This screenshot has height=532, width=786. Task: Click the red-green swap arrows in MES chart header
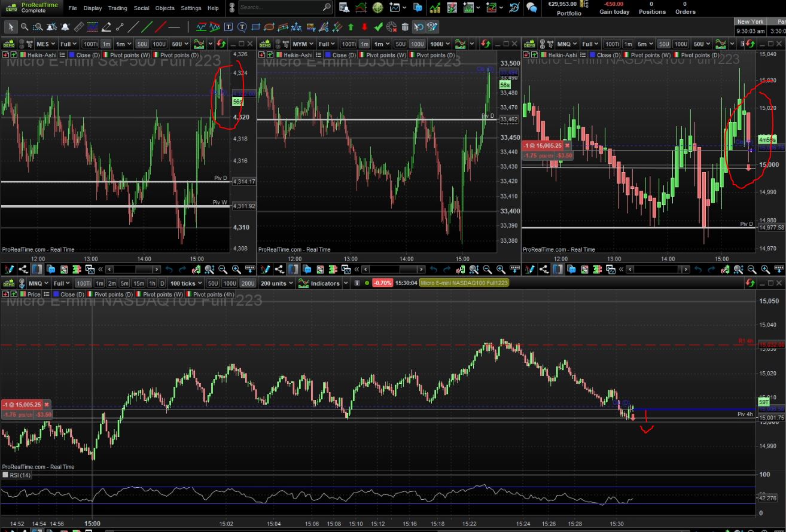(221, 44)
